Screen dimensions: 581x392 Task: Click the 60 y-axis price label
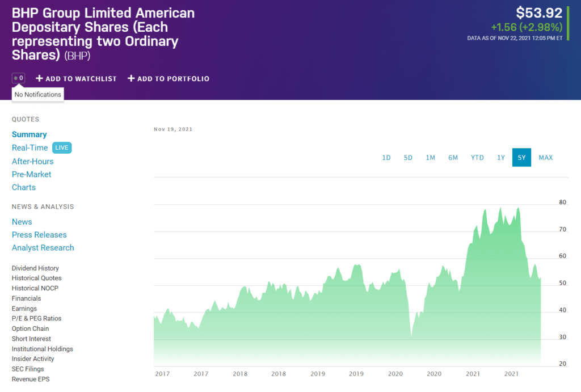pos(562,256)
